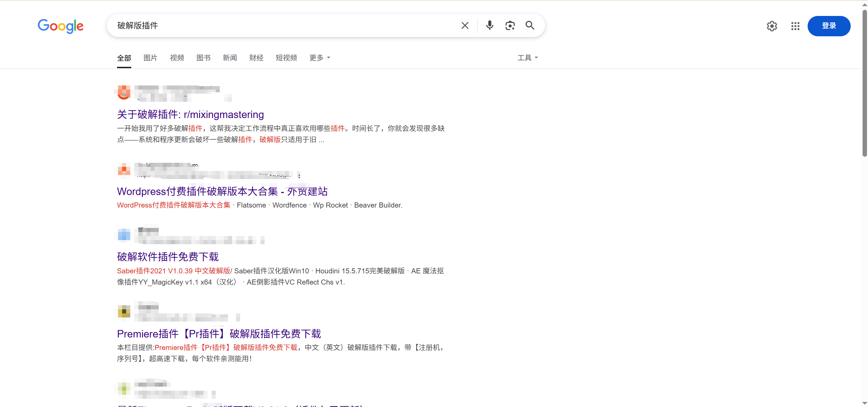The height and width of the screenshot is (407, 868).
Task: Click the favicon of the first search result
Action: [123, 92]
